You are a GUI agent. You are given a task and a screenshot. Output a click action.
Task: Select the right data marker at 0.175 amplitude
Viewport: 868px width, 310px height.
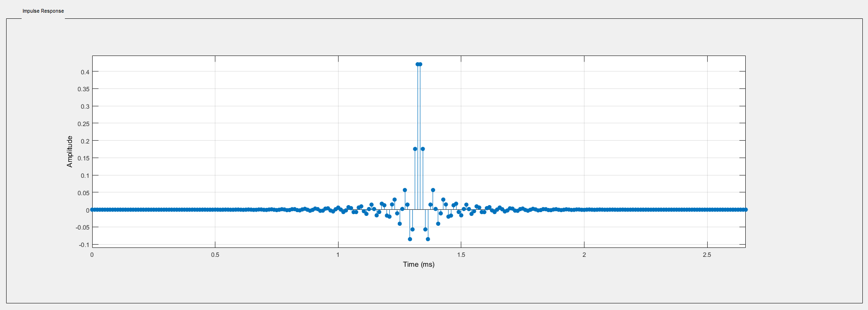point(423,149)
